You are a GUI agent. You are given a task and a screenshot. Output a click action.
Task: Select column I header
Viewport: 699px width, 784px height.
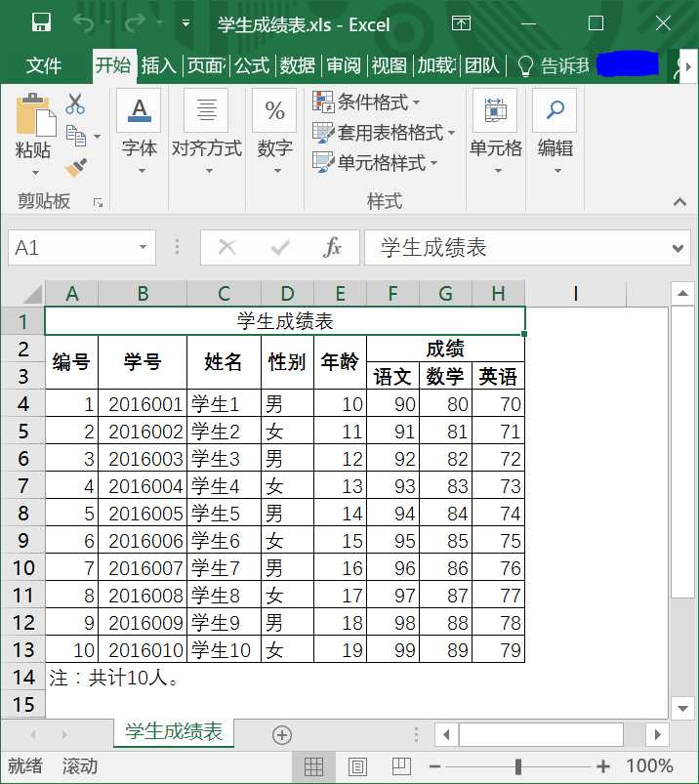575,294
